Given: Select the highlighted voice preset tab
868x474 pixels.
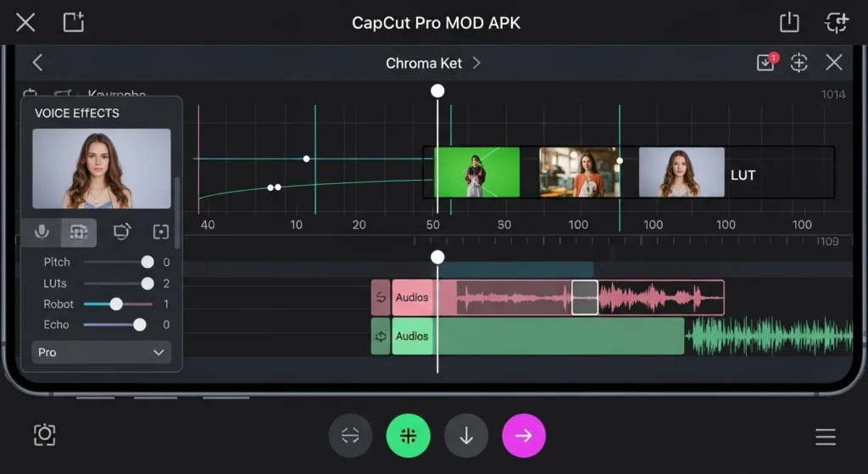Looking at the screenshot, I should click(x=79, y=231).
